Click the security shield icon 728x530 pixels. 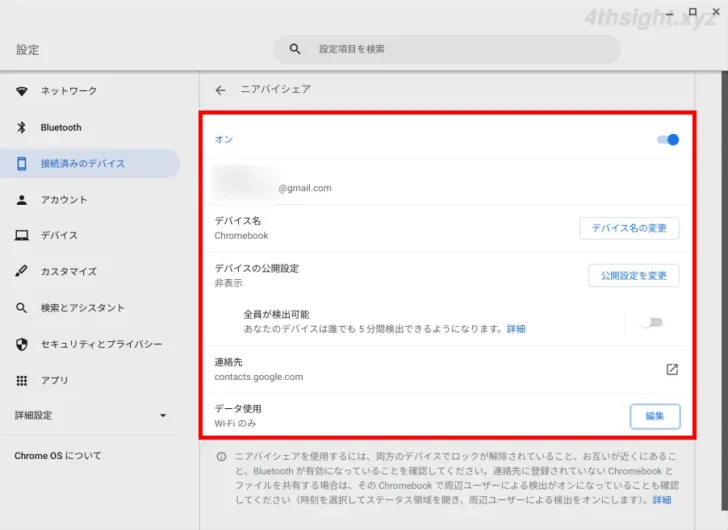[x=21, y=344]
